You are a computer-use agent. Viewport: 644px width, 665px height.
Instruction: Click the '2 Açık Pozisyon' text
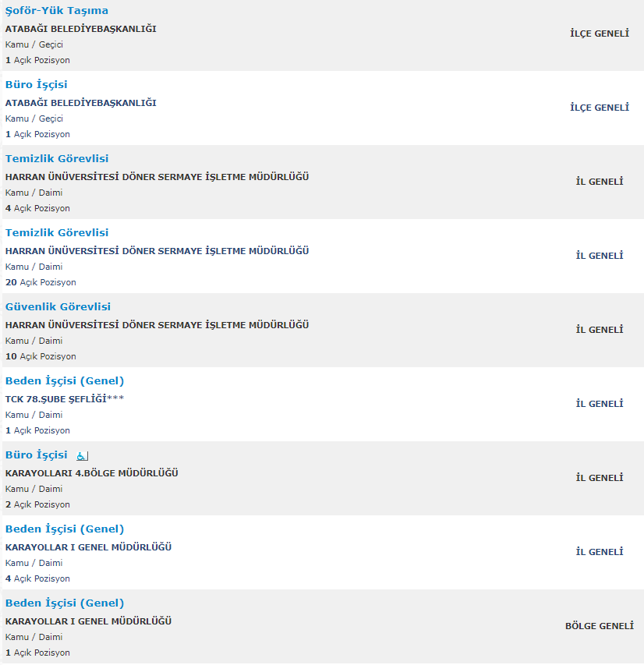coord(37,504)
